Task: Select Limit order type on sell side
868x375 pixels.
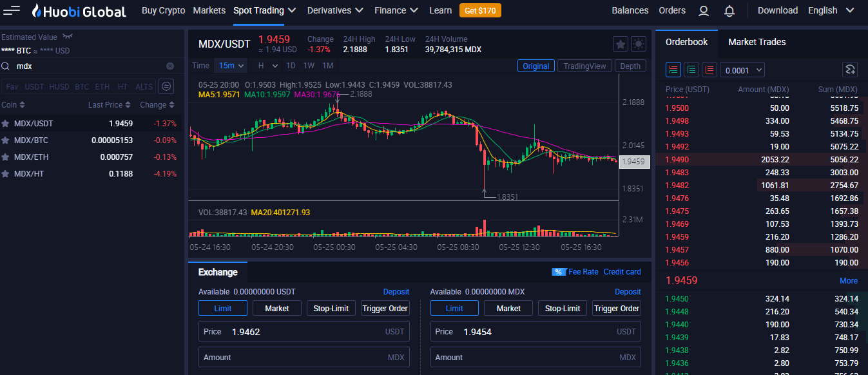Action: point(454,309)
